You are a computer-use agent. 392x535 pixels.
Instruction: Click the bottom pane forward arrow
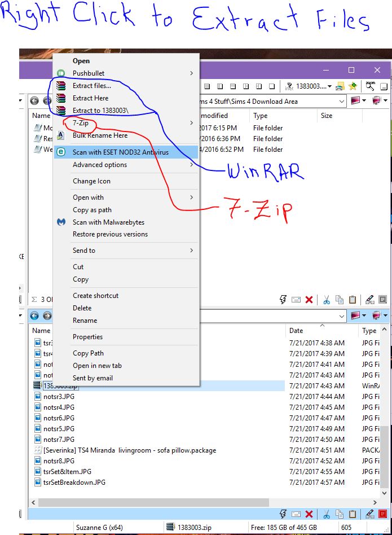[x=47, y=315]
